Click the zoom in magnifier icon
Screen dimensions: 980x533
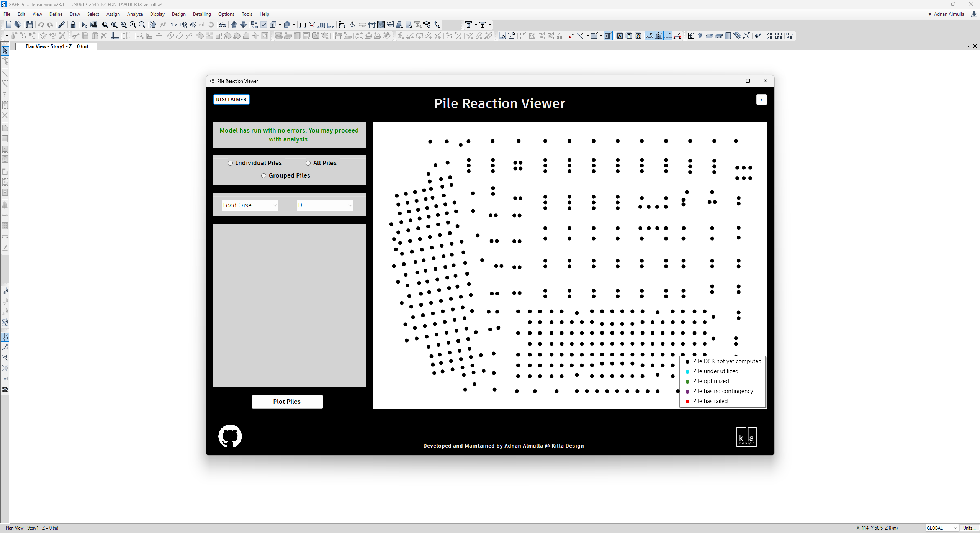133,25
